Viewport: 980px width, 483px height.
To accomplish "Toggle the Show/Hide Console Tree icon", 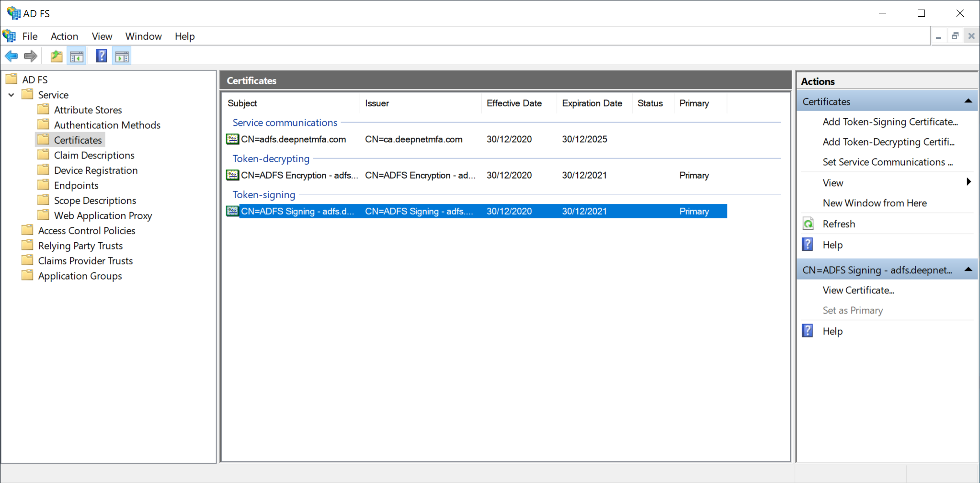I will 77,56.
